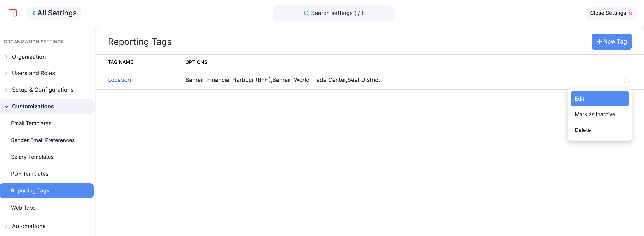Open the Location tag link

point(119,80)
